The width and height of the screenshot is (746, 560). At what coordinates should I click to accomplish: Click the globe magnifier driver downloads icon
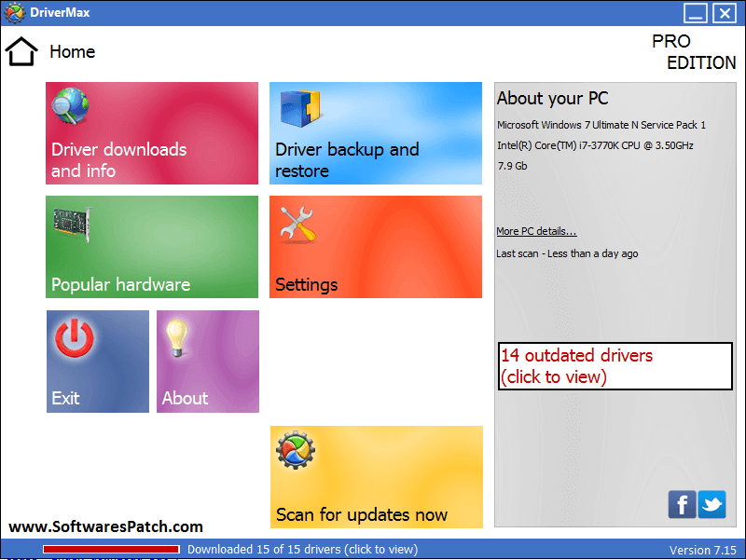pyautogui.click(x=70, y=106)
